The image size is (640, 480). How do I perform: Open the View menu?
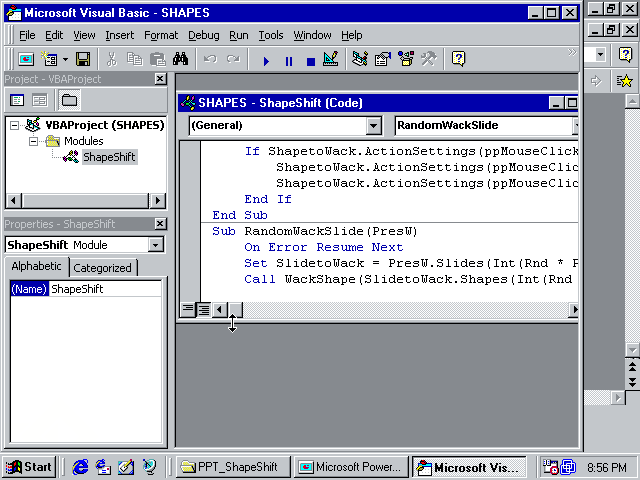click(x=84, y=36)
